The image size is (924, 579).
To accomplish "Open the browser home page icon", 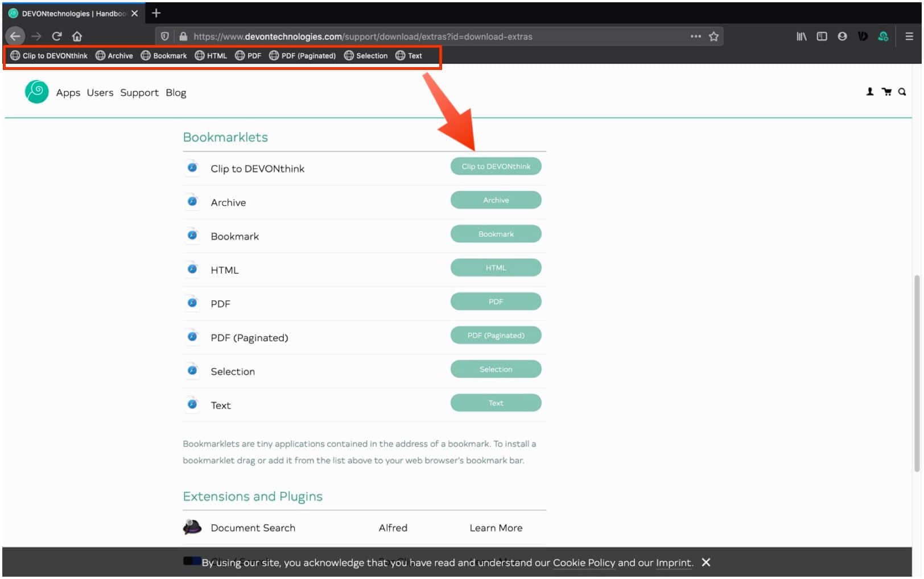I will pos(77,36).
